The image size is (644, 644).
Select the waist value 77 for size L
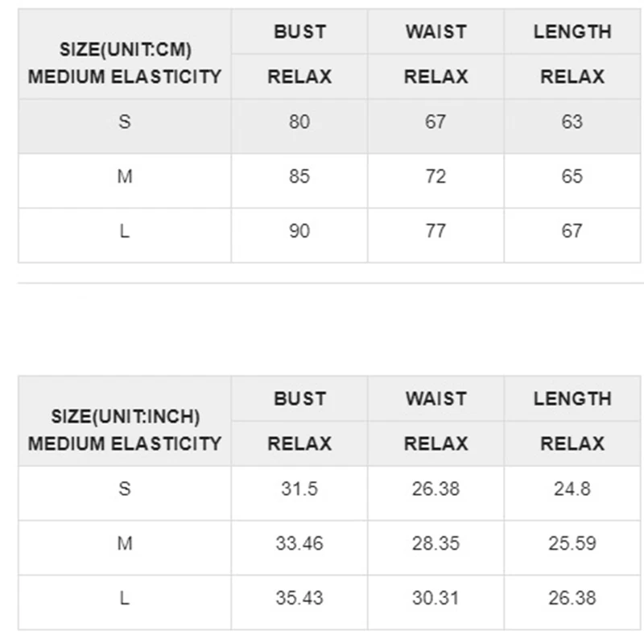(436, 232)
